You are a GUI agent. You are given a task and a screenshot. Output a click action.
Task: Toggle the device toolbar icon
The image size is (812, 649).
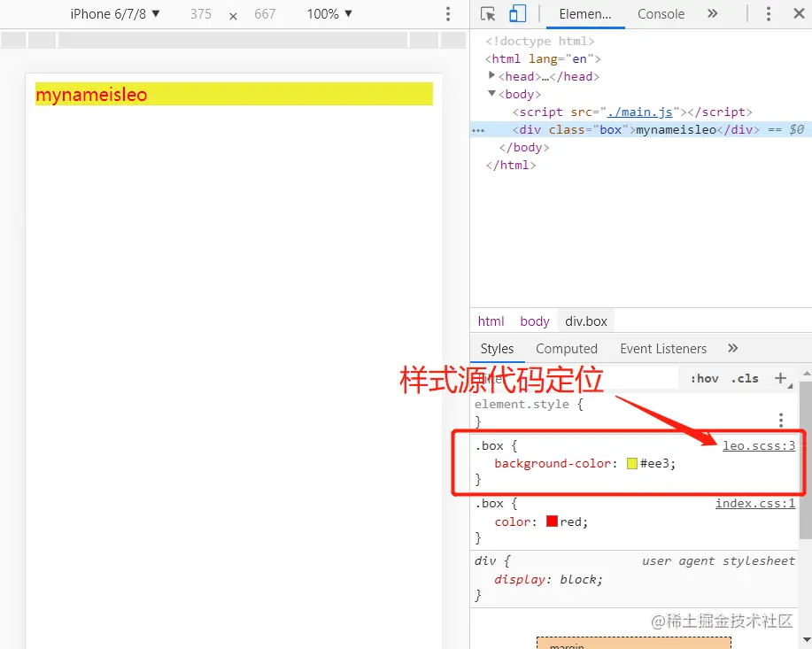coord(516,13)
